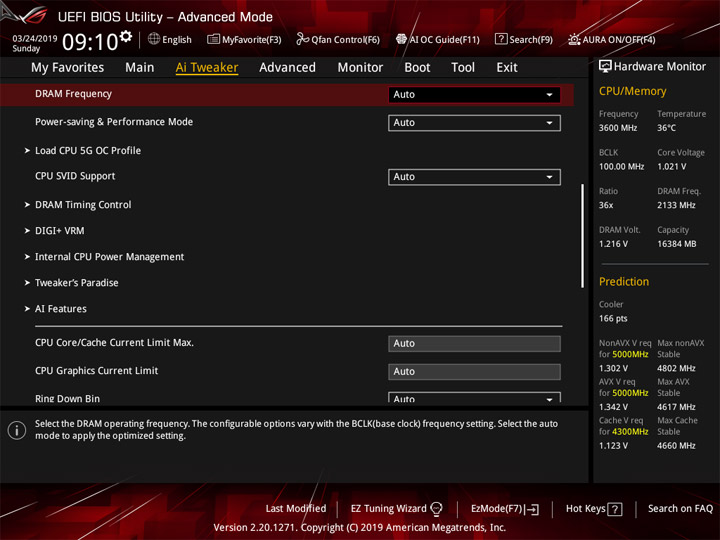Click the globe language icon
The image size is (720, 540).
[154, 39]
